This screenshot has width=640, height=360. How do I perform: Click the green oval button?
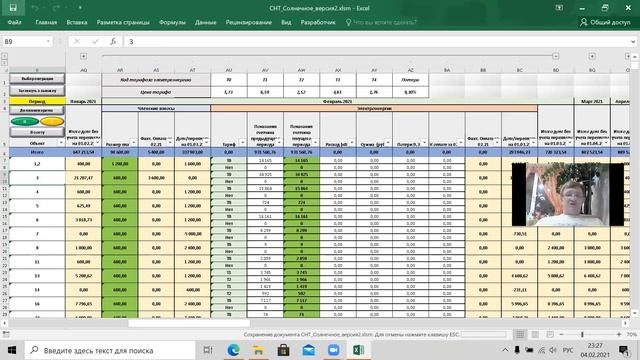point(24,121)
